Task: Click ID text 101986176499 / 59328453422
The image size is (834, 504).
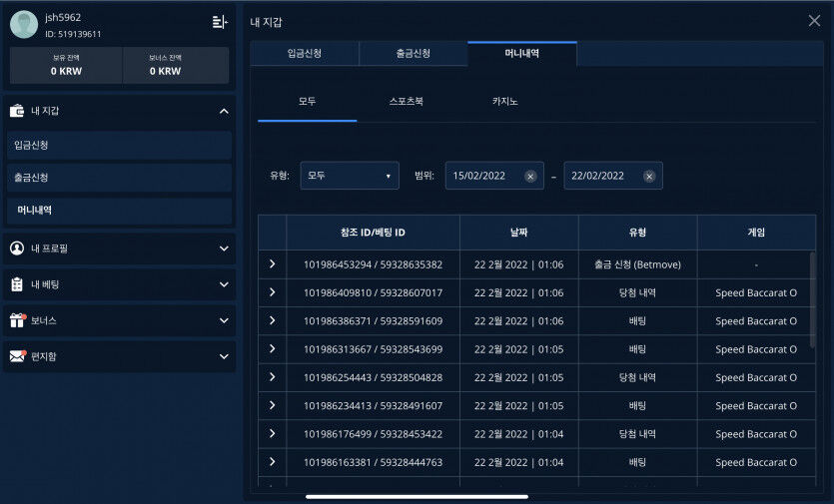Action: click(x=373, y=434)
